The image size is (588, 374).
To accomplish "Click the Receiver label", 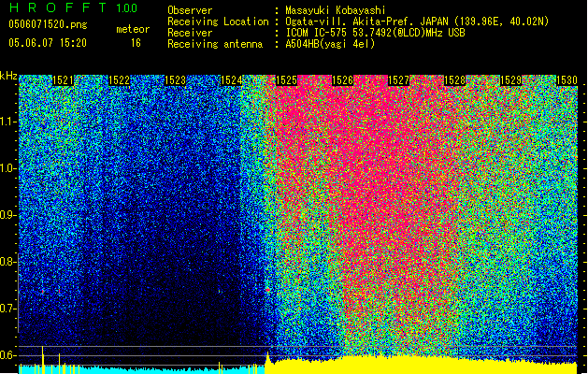I will [190, 33].
